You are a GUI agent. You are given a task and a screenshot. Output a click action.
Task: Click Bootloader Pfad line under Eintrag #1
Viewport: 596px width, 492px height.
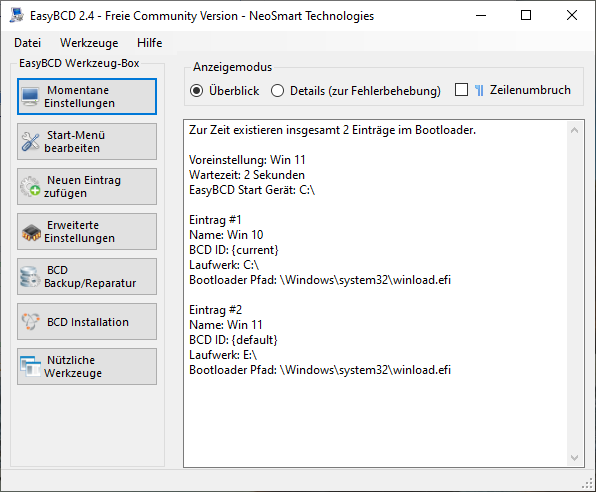pos(320,280)
